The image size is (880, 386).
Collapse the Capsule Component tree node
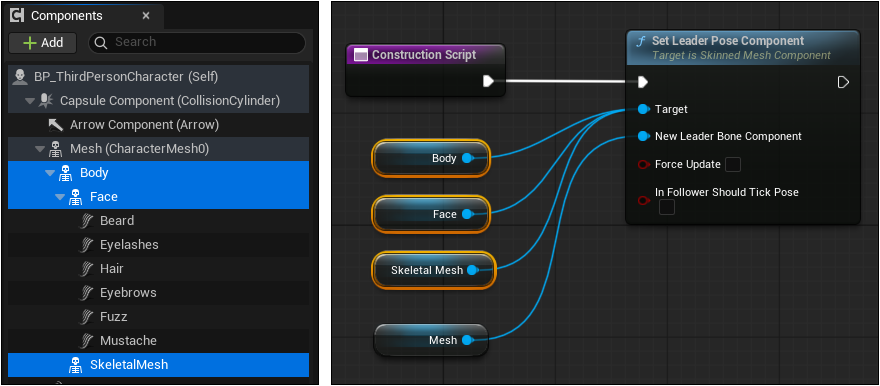(x=30, y=102)
